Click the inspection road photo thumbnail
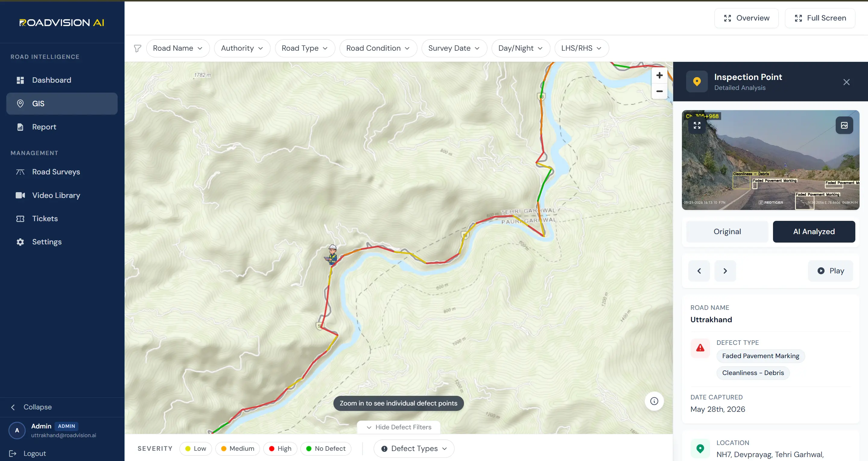Screen dimensions: 868x461 [771, 160]
